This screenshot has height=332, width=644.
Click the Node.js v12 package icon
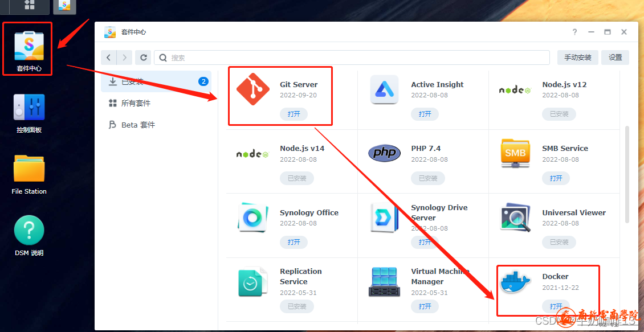point(515,91)
